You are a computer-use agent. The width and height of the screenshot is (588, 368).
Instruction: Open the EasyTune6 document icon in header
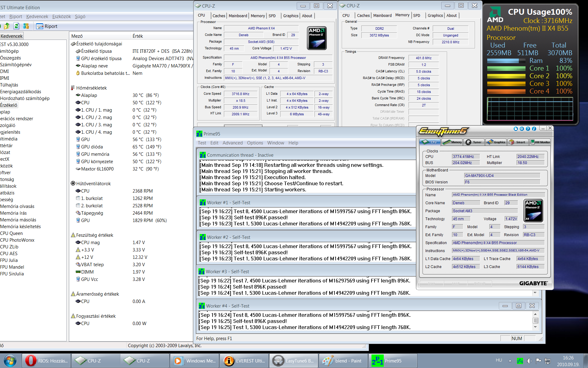tap(516, 129)
